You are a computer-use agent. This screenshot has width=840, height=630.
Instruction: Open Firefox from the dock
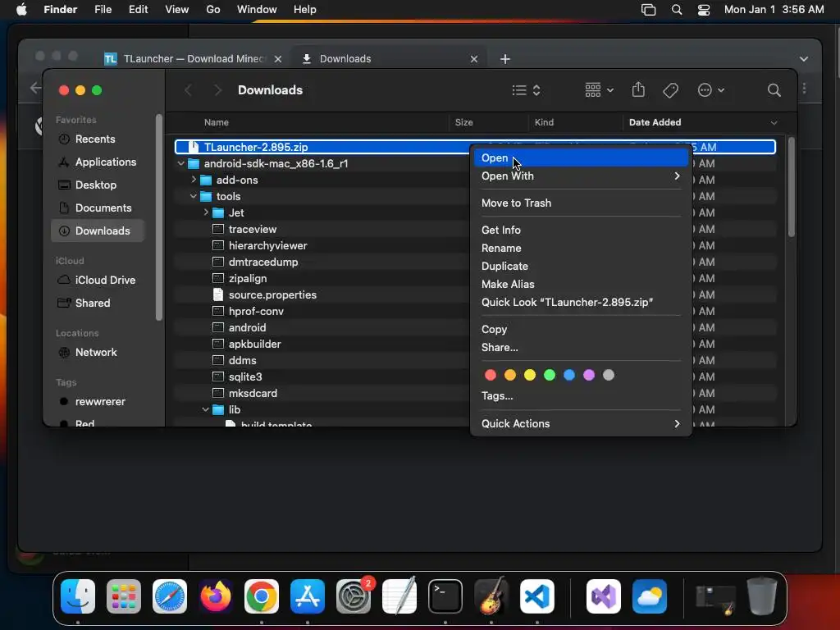pos(216,596)
